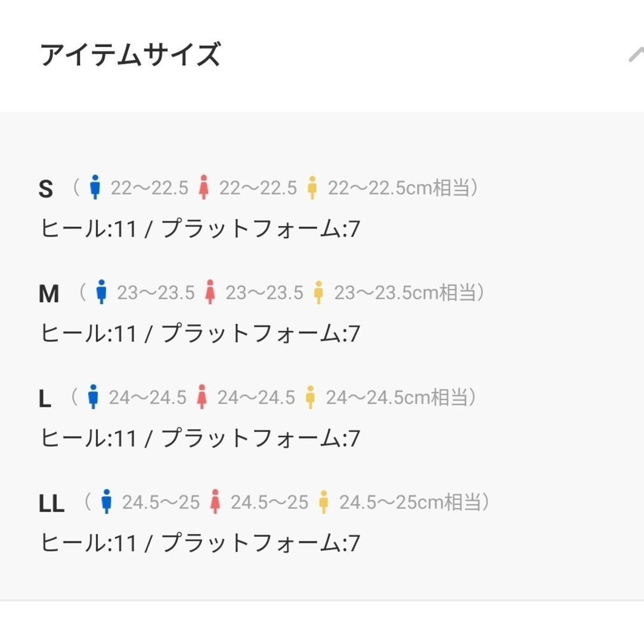Image resolution: width=644 pixels, height=644 pixels.
Task: Select the アイテムサイズ heading
Action: pyautogui.click(x=131, y=54)
